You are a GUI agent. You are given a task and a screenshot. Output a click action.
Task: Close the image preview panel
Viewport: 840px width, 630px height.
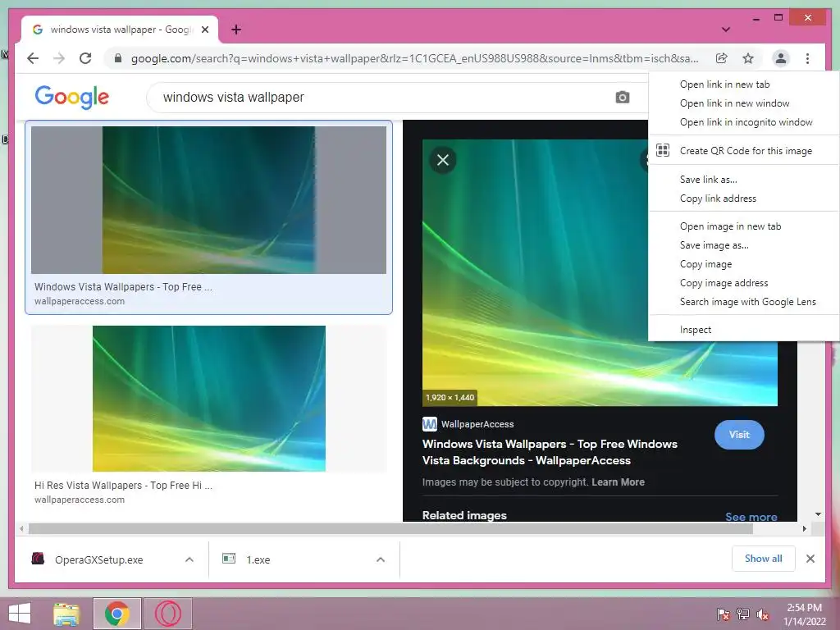pyautogui.click(x=443, y=160)
